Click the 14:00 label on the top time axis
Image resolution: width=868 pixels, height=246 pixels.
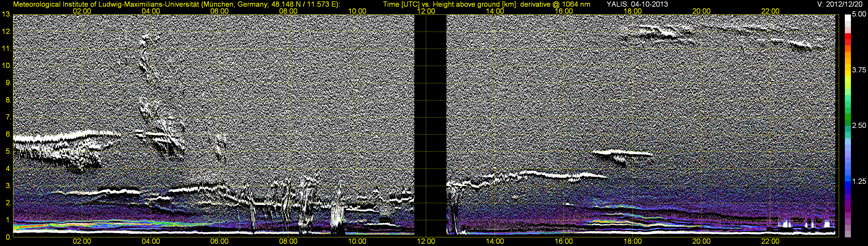495,11
